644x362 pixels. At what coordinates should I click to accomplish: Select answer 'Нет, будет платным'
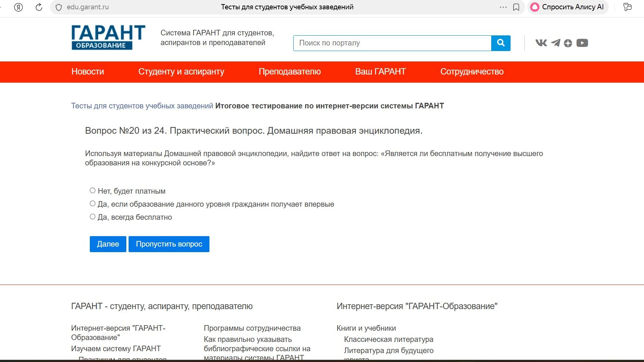(92, 191)
